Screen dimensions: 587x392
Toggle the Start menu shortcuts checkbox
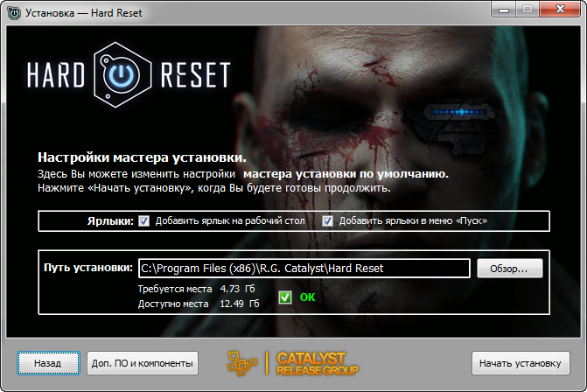[328, 220]
